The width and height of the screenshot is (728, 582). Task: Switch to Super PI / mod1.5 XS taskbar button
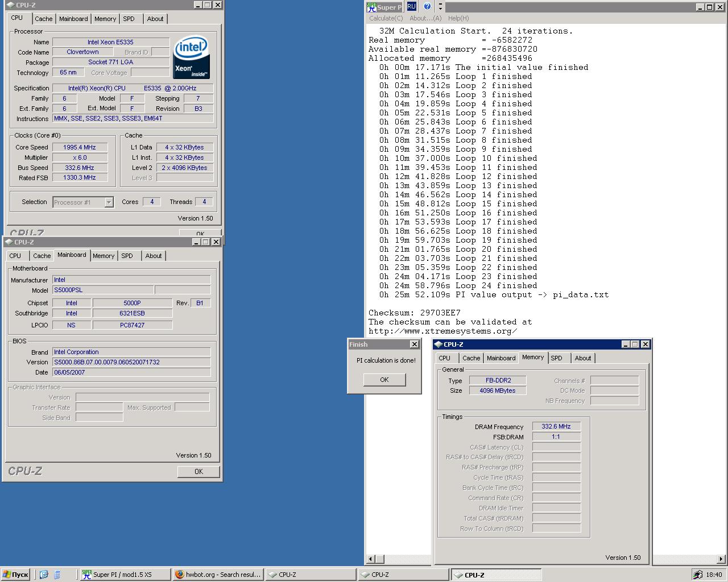[125, 575]
